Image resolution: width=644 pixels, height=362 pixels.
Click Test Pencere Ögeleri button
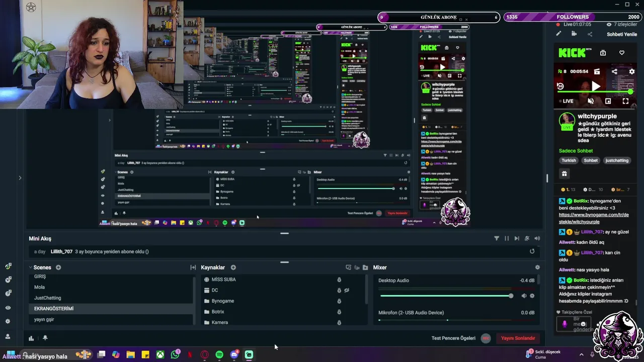coord(453,338)
